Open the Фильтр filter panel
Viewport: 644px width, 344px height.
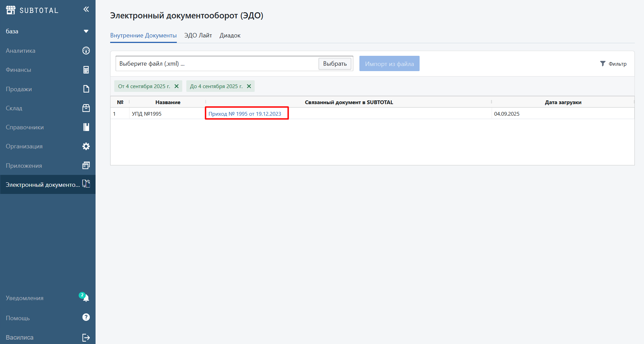coord(613,64)
